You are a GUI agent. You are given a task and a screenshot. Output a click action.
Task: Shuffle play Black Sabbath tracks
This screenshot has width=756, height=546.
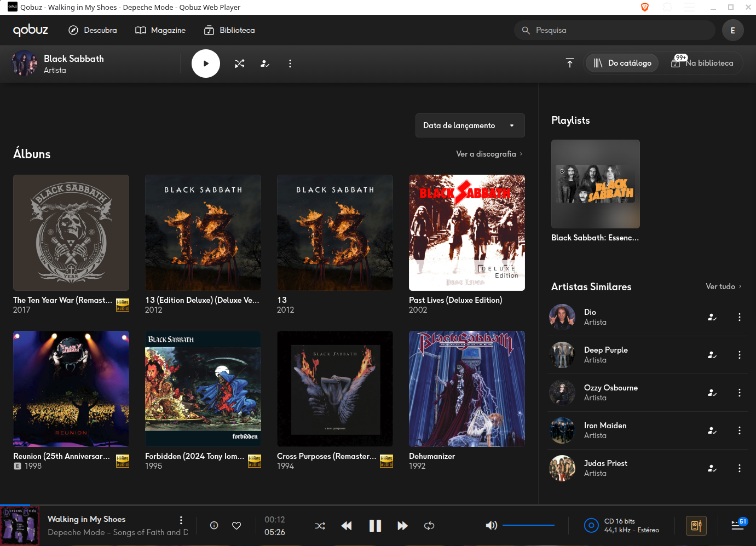(x=240, y=64)
